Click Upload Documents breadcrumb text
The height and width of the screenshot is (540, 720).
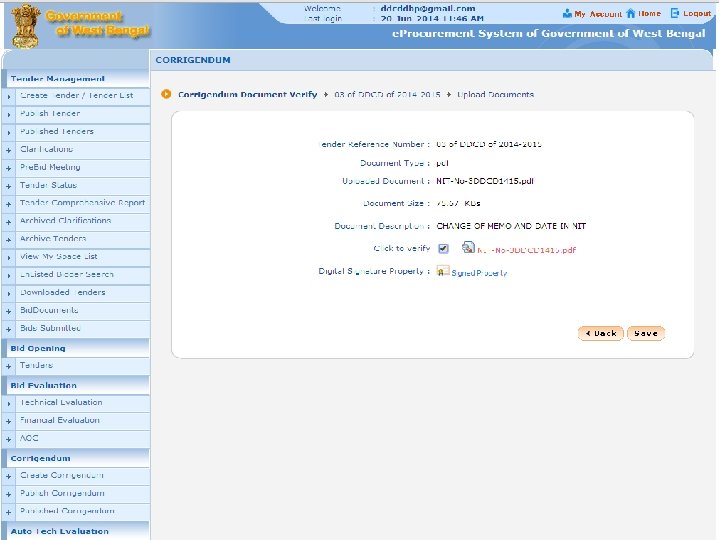pyautogui.click(x=495, y=95)
